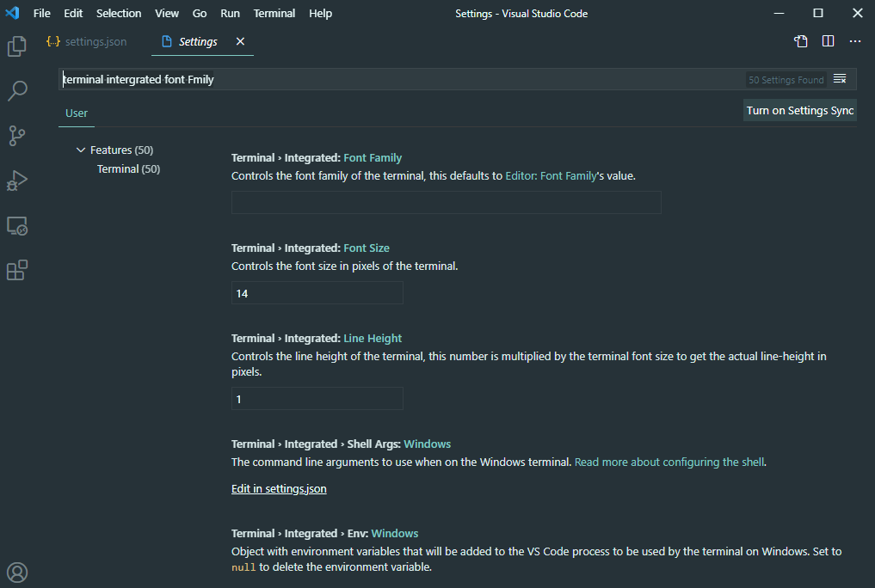This screenshot has width=875, height=588.
Task: Collapse the Features (50) tree node
Action: click(x=81, y=150)
